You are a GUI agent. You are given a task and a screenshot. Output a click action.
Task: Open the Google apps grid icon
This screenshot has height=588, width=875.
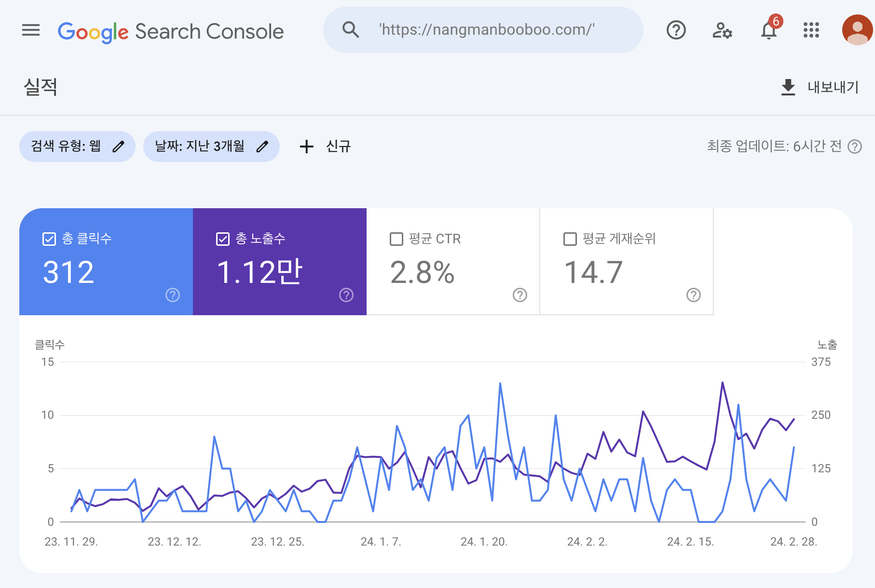tap(811, 30)
